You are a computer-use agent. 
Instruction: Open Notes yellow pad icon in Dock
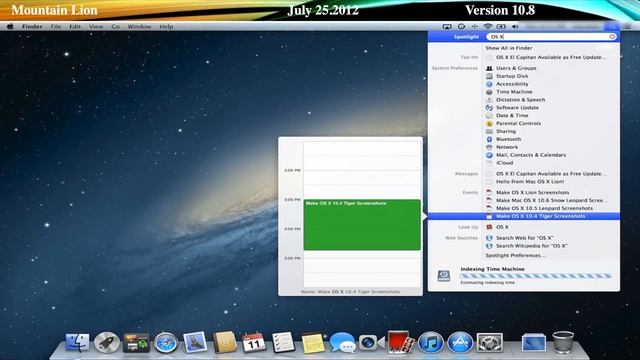pos(313,343)
